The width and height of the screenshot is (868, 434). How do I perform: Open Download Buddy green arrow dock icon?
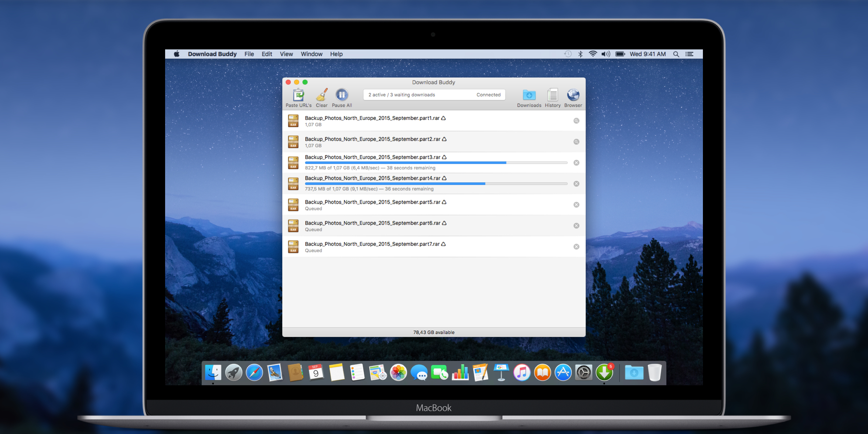click(x=604, y=372)
